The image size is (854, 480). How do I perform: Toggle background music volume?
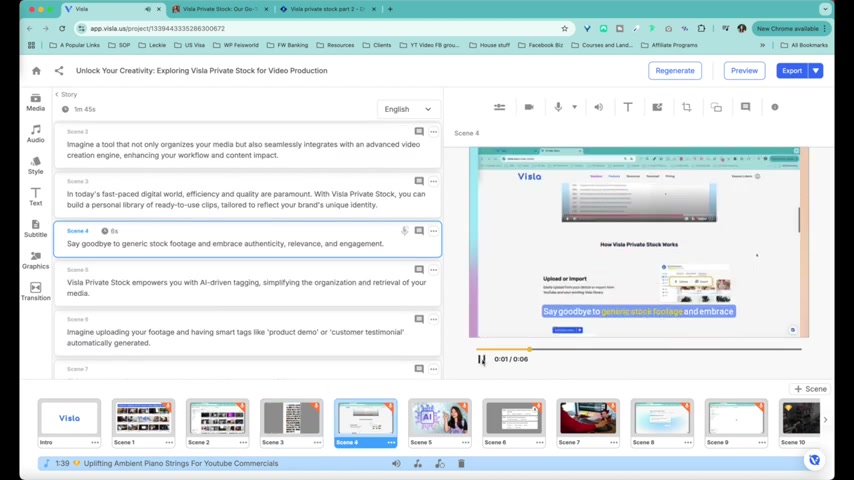[x=396, y=464]
